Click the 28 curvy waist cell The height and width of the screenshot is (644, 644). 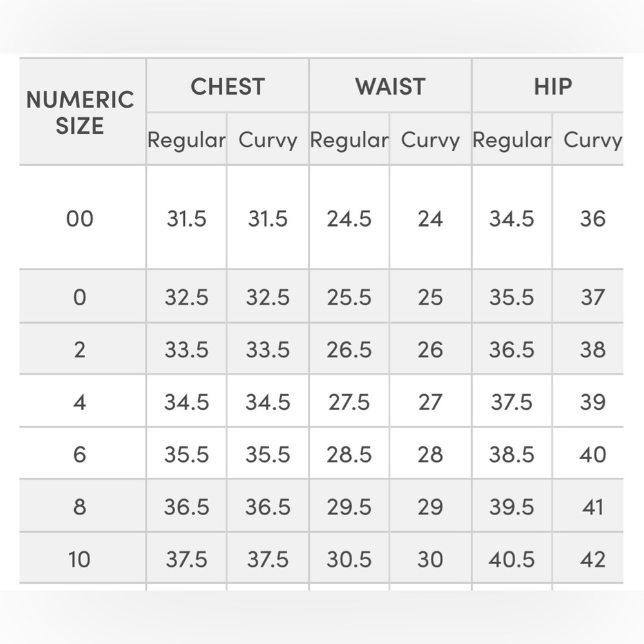[430, 455]
